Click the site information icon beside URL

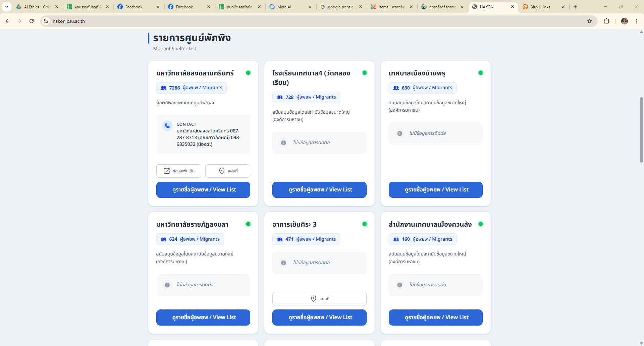click(x=46, y=21)
